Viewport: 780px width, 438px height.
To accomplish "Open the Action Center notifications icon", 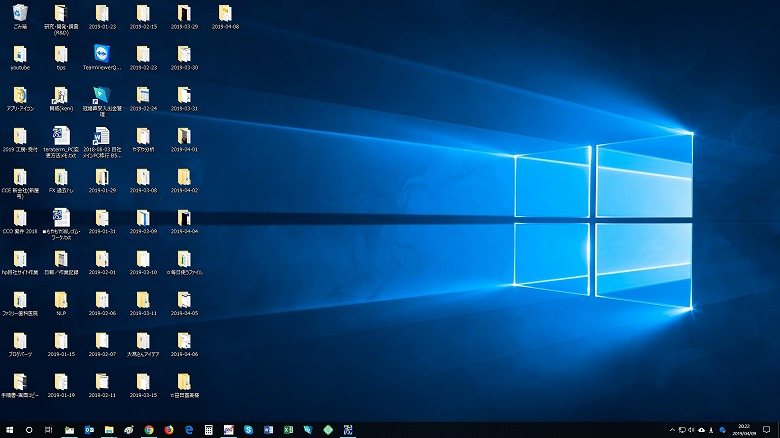I will [767, 430].
